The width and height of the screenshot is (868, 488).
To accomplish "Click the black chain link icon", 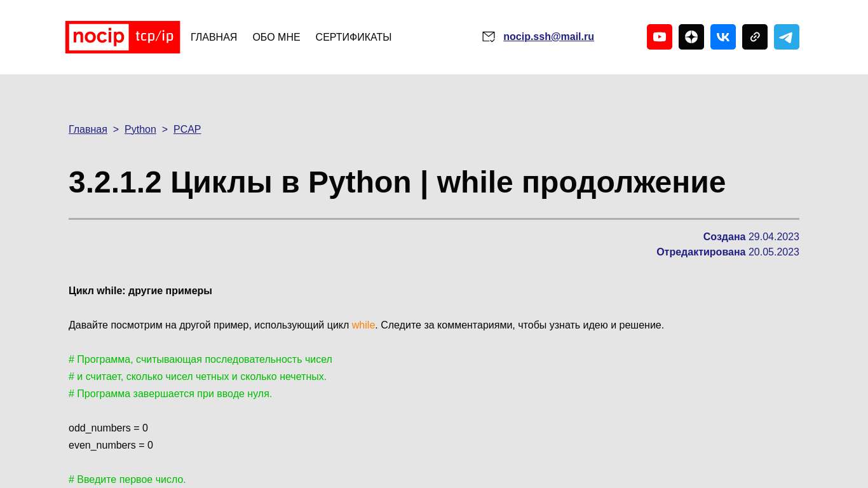I will (x=755, y=37).
